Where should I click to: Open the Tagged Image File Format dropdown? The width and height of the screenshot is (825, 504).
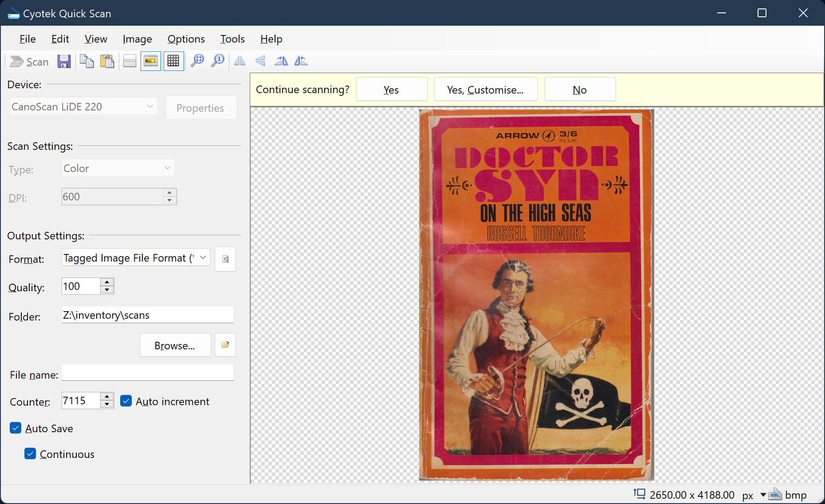click(203, 258)
